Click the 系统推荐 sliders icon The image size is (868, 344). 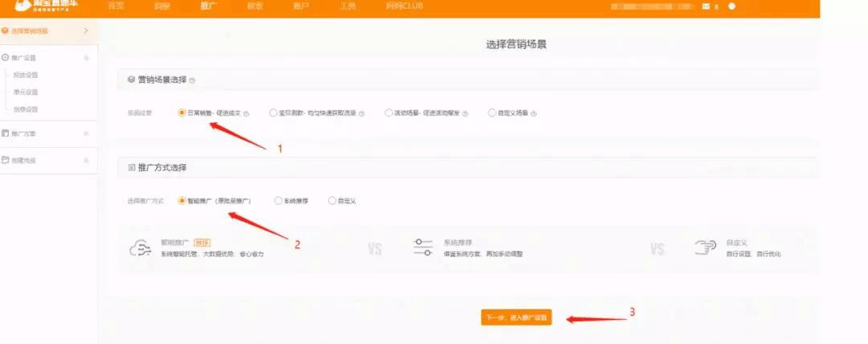click(423, 248)
